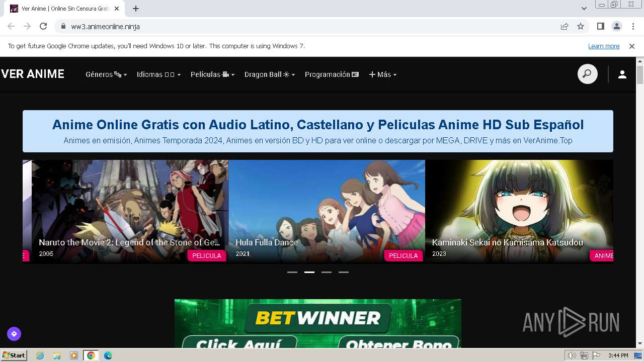Expand the Más dropdown menu
644x362 pixels.
tap(382, 74)
